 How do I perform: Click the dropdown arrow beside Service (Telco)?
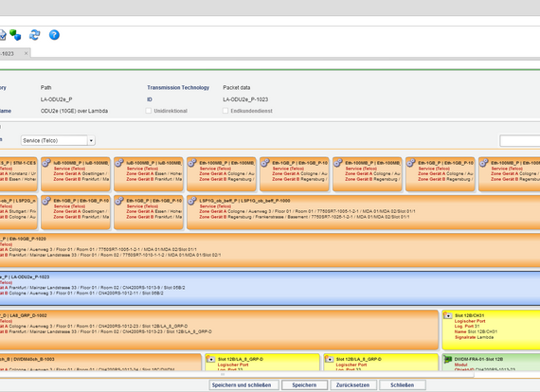pyautogui.click(x=91, y=140)
